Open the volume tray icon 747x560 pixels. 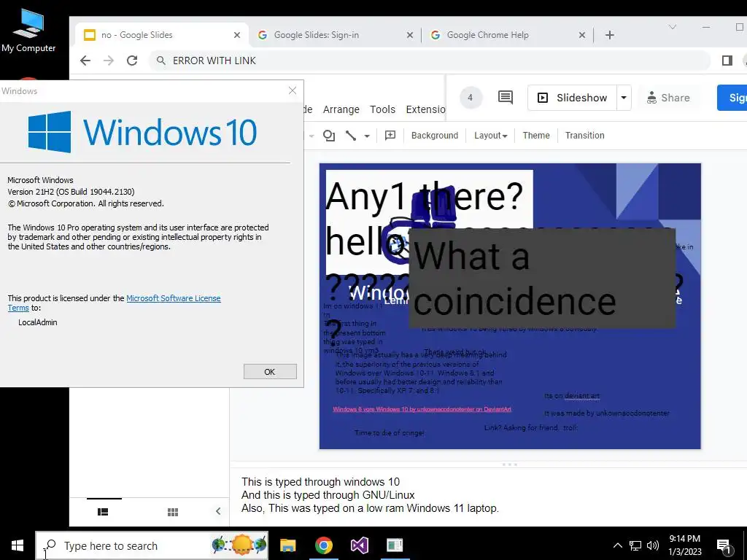coord(653,545)
